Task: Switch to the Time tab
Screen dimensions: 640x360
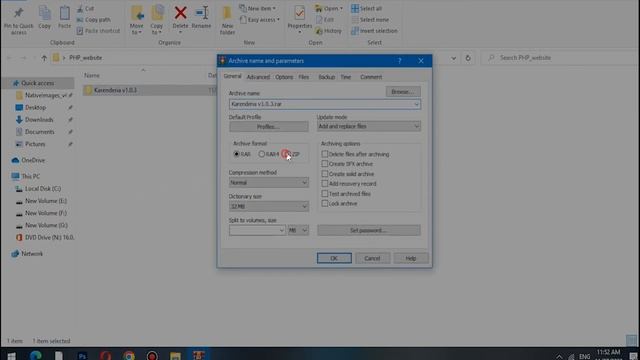Action: tap(346, 77)
